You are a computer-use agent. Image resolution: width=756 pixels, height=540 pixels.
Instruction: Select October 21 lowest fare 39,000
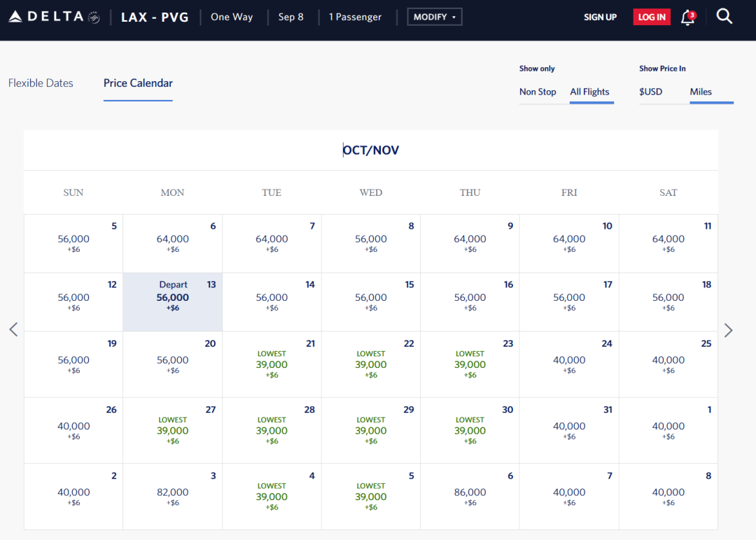tap(272, 364)
